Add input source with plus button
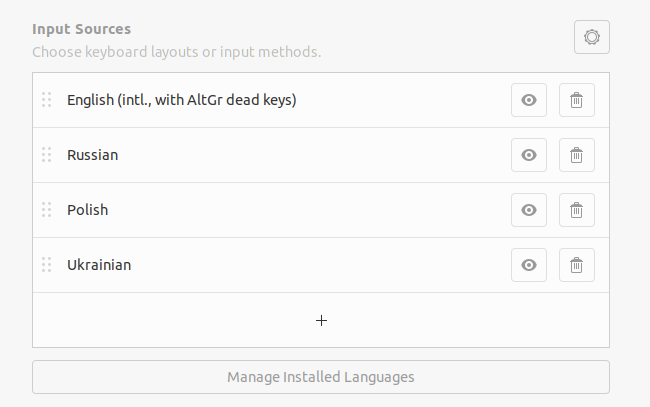 [x=321, y=320]
